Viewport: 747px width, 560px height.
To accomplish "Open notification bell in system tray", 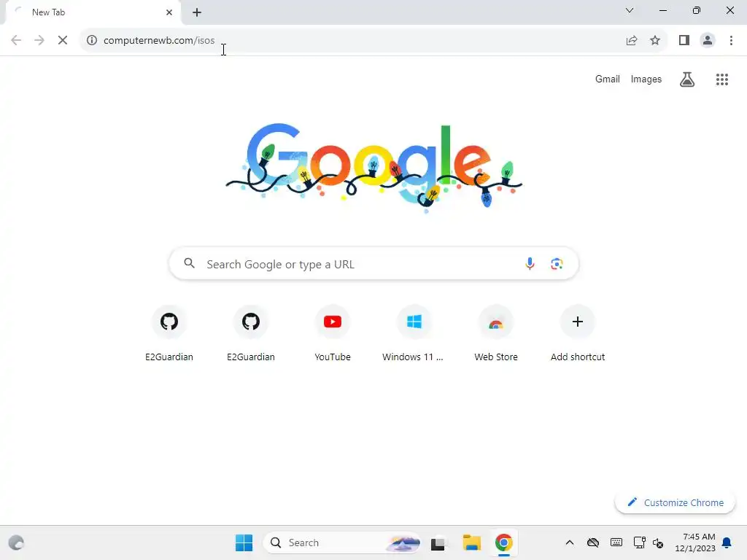I will [727, 542].
